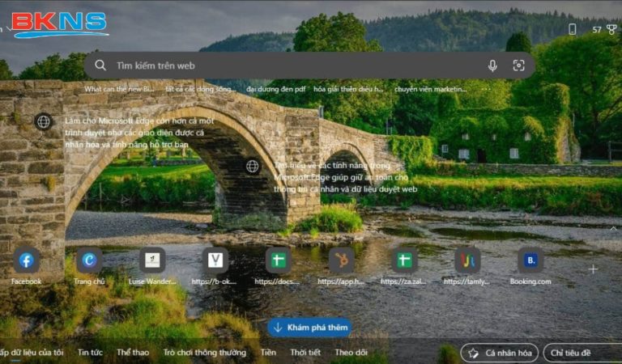Viewport: 622px width, 364px height.
Task: Click the magnifying glass search icon
Action: pyautogui.click(x=100, y=66)
